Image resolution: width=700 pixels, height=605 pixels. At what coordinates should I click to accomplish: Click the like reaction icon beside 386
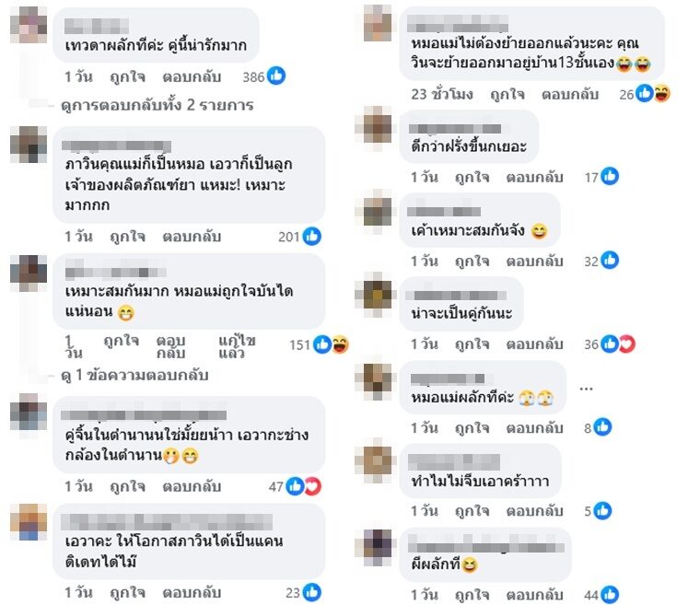[276, 76]
